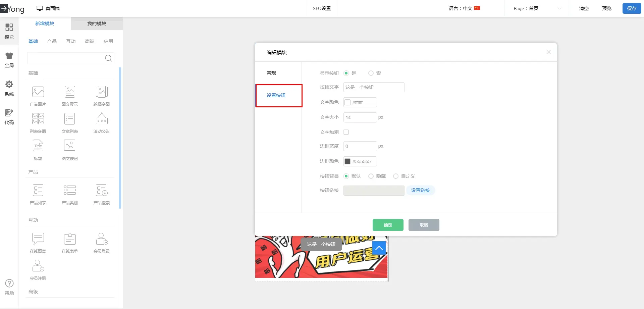Open the 代码 code sidebar icon
The height and width of the screenshot is (309, 644).
tap(9, 117)
